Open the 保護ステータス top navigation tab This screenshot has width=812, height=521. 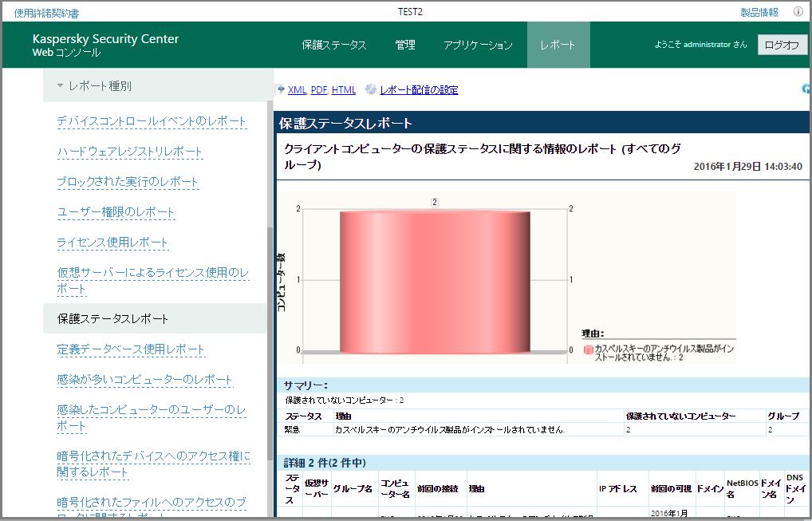[334, 45]
